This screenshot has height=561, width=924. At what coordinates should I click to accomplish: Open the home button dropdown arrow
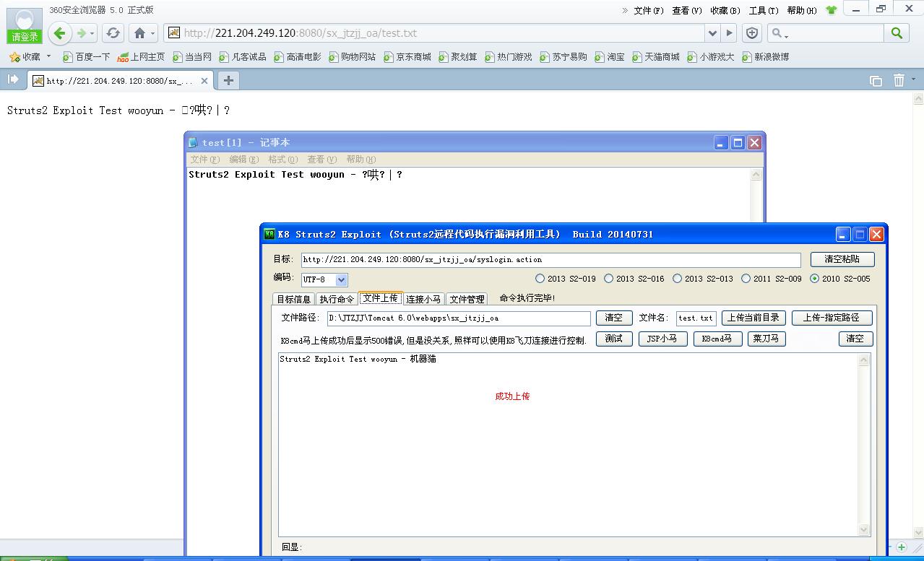pos(153,34)
